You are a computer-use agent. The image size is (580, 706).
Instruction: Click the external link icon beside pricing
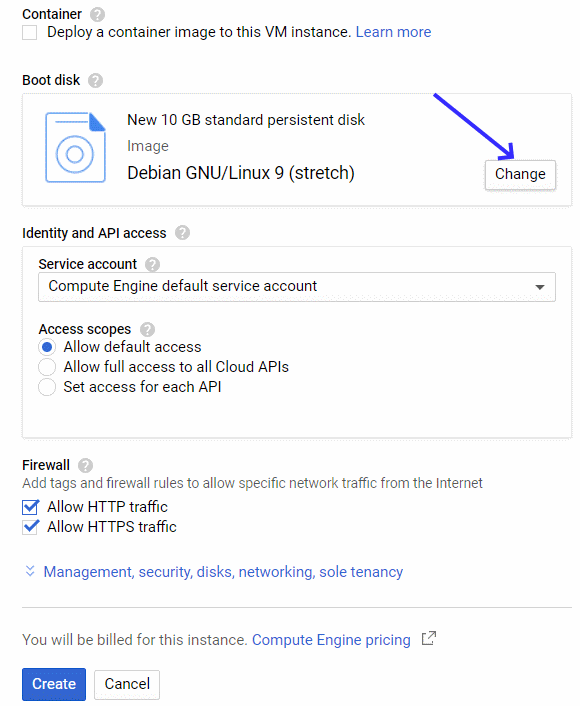(x=429, y=638)
